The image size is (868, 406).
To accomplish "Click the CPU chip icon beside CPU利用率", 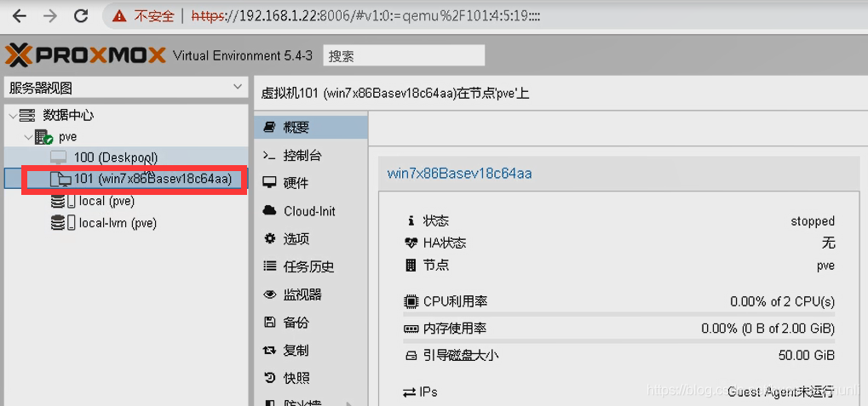I will tap(411, 302).
